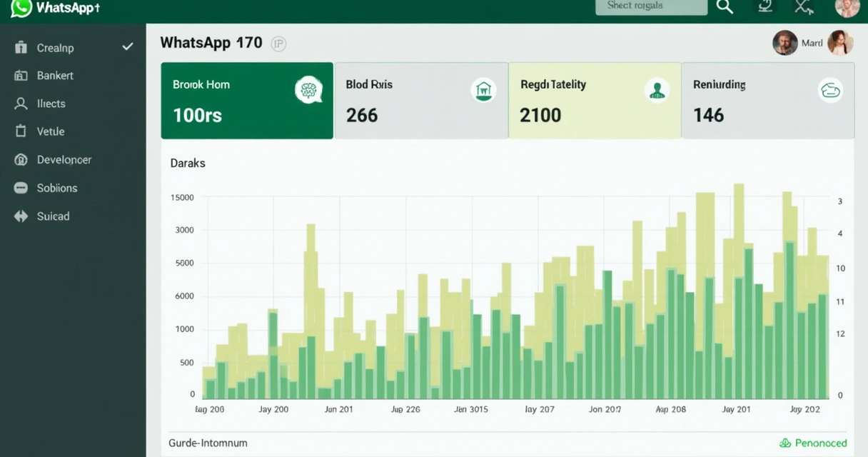This screenshot has height=457, width=868.
Task: Click the crossed-arrows icon in the header
Action: pyautogui.click(x=804, y=7)
